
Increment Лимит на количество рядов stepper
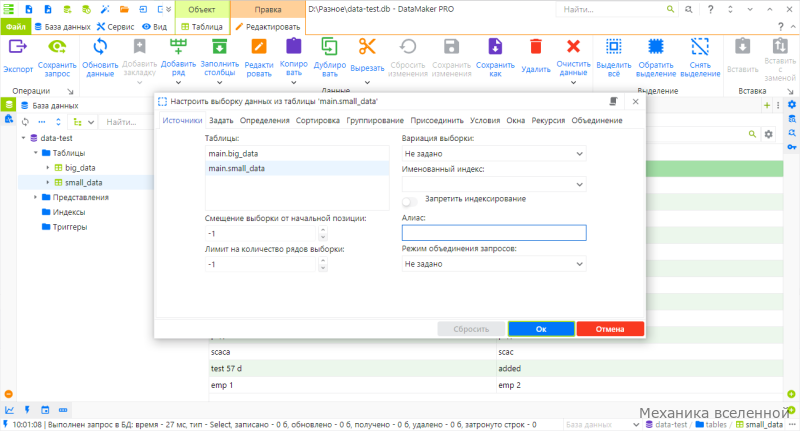click(x=322, y=261)
